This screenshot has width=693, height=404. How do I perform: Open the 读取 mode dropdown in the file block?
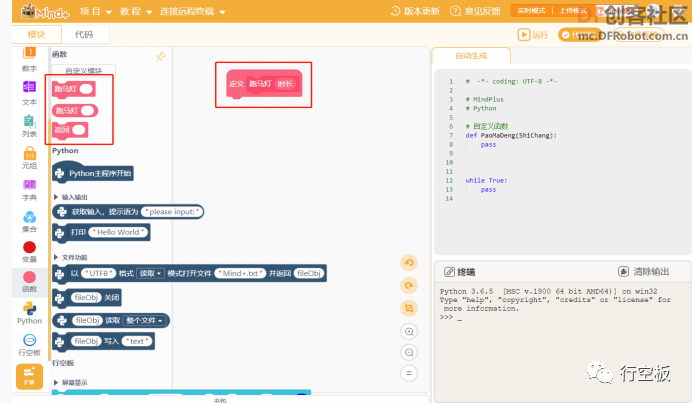(150, 274)
